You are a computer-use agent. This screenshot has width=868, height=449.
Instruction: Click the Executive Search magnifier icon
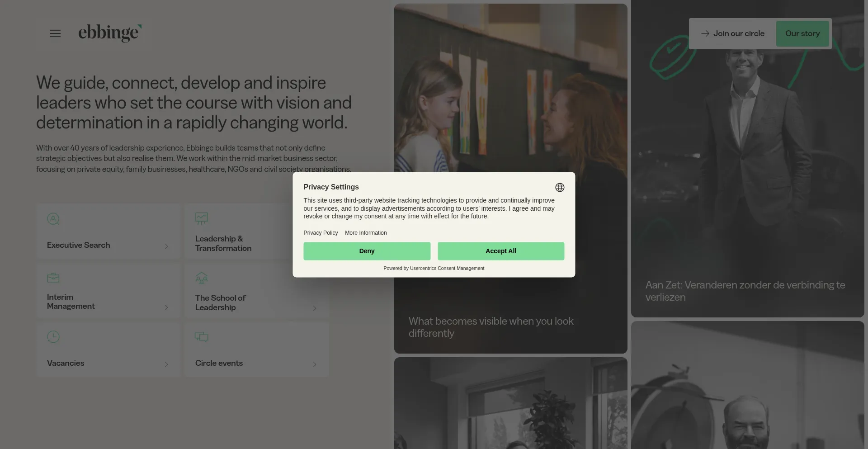click(53, 219)
